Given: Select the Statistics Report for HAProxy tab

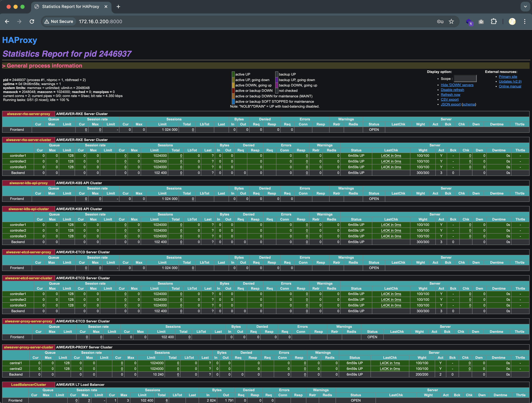Looking at the screenshot, I should point(71,7).
